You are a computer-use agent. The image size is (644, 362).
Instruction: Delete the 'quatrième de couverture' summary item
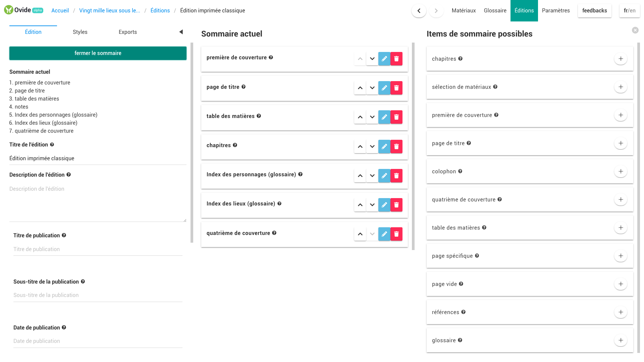click(x=396, y=234)
